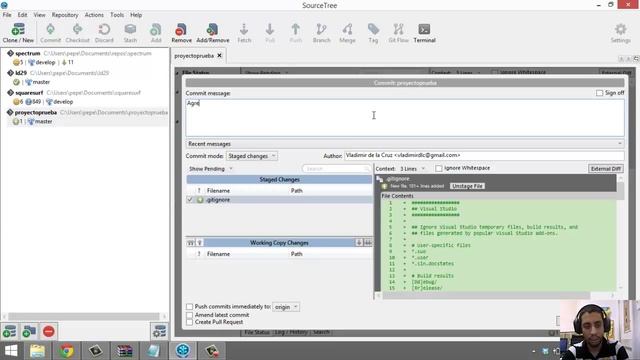640x360 pixels.
Task: Open the Edit menu
Action: [22, 15]
